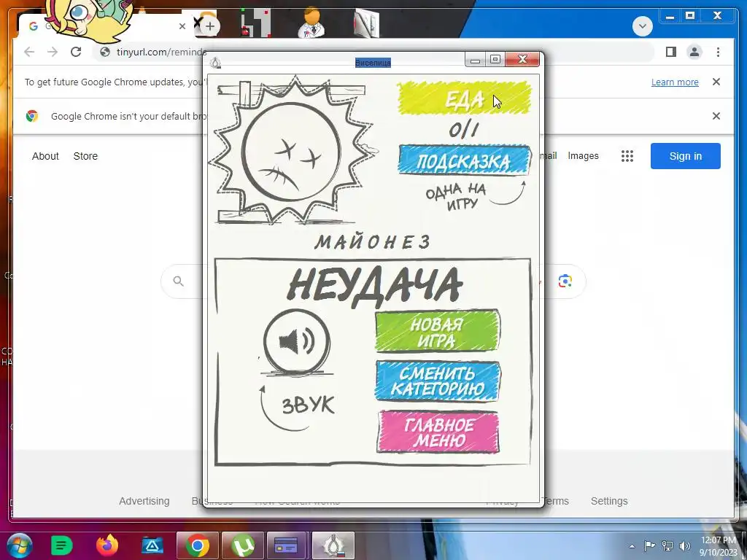Click the СМЕНИТЬ КАТЕГОРИЮ button
The image size is (747, 560).
438,381
